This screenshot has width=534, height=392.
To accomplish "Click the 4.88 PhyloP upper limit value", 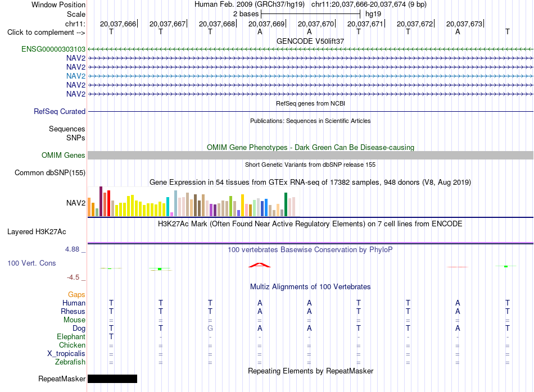I will coord(72,249).
